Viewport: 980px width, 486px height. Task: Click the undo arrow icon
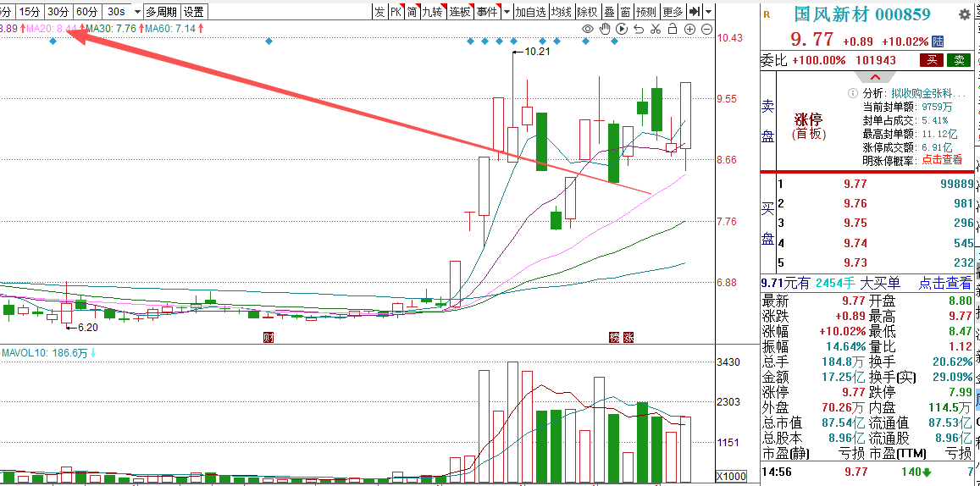pyautogui.click(x=638, y=29)
